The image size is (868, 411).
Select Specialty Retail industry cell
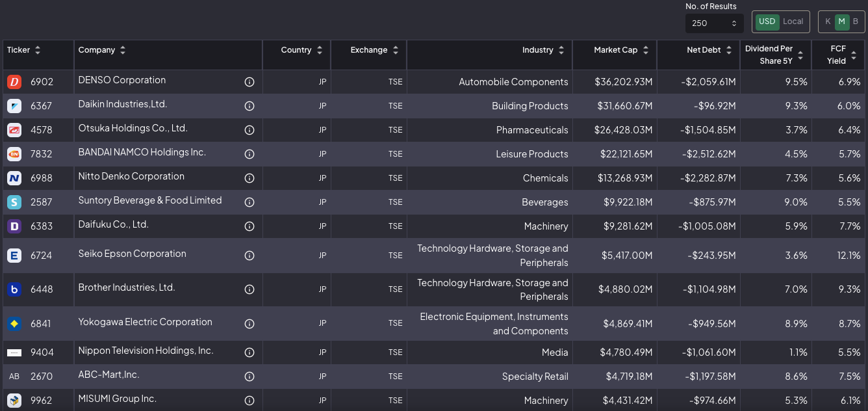tap(535, 377)
